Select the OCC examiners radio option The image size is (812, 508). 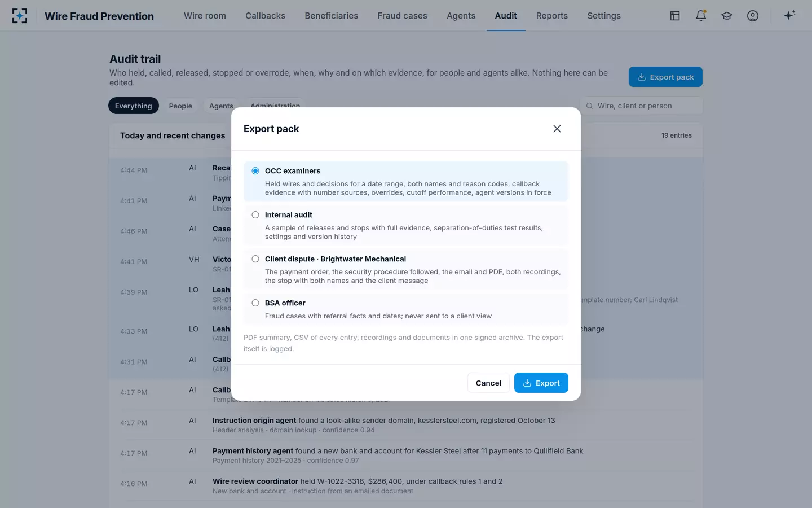point(255,170)
